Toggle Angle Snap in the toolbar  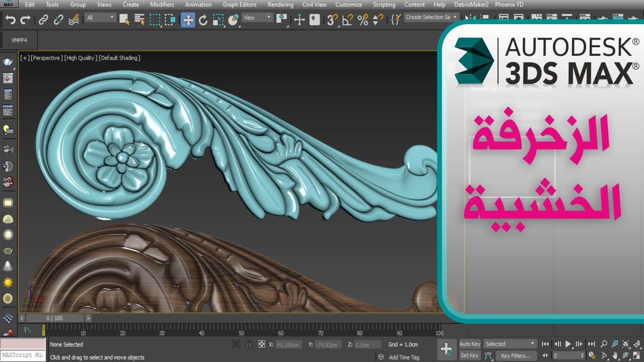click(x=347, y=20)
